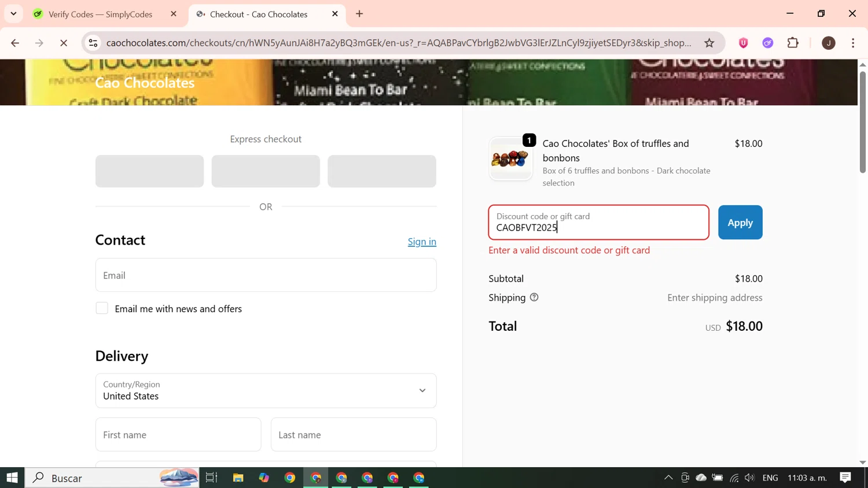Select the product title 'Cao Chocolates' Box of truffles'

[x=616, y=150]
